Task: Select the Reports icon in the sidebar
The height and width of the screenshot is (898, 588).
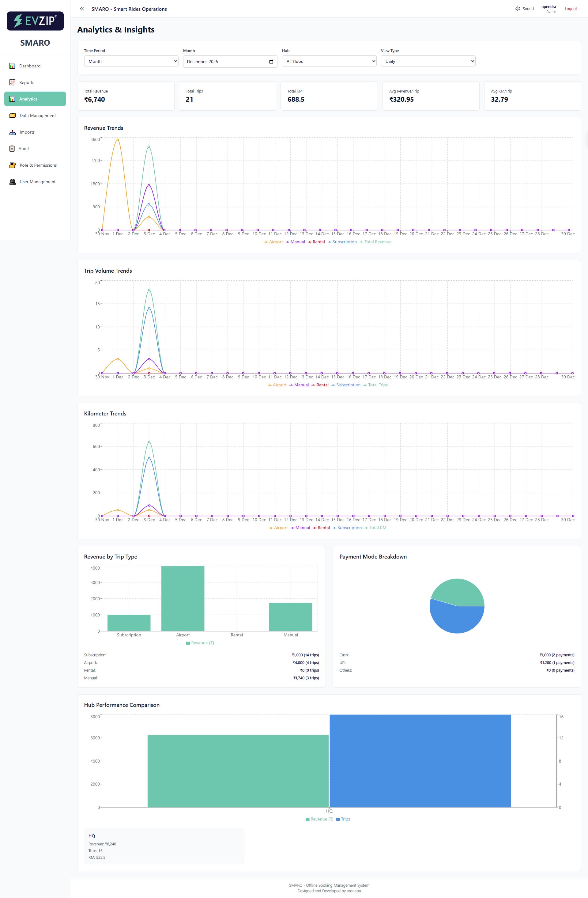Action: pyautogui.click(x=12, y=82)
